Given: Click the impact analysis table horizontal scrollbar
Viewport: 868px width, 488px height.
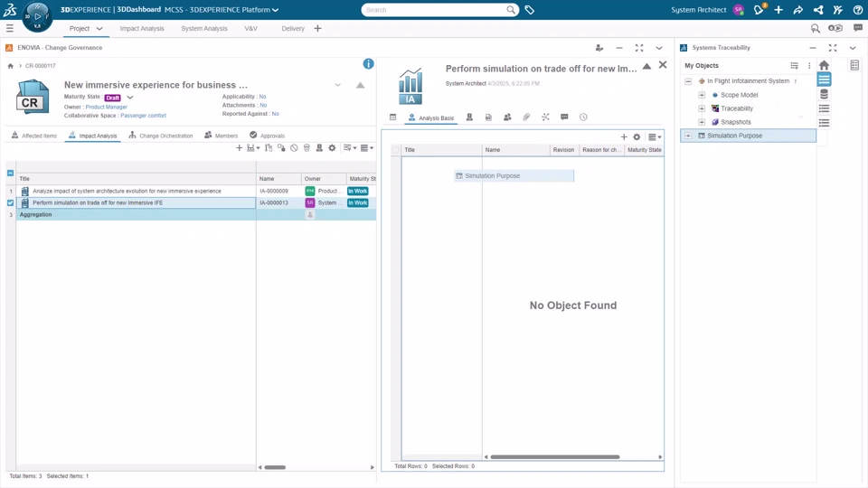Looking at the screenshot, I should pos(275,467).
